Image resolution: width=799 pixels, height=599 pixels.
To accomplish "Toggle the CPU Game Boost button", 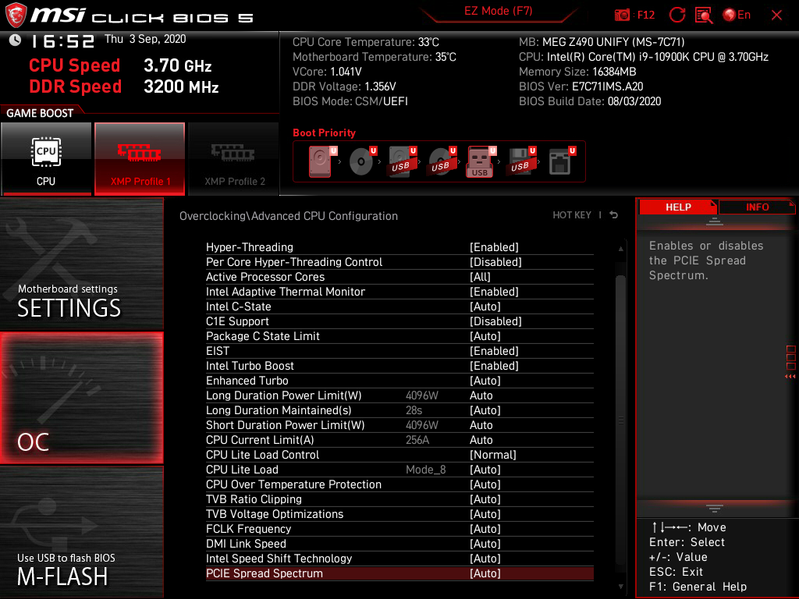I will [46, 159].
